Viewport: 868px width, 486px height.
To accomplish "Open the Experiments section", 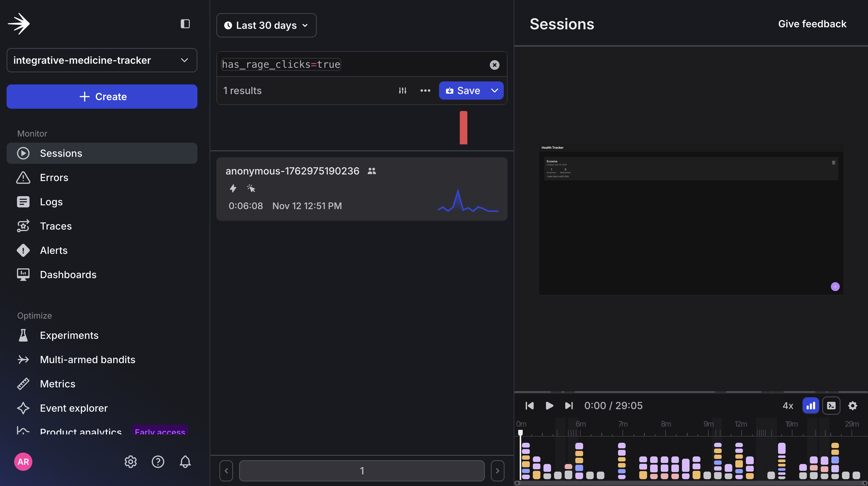I will pyautogui.click(x=70, y=335).
